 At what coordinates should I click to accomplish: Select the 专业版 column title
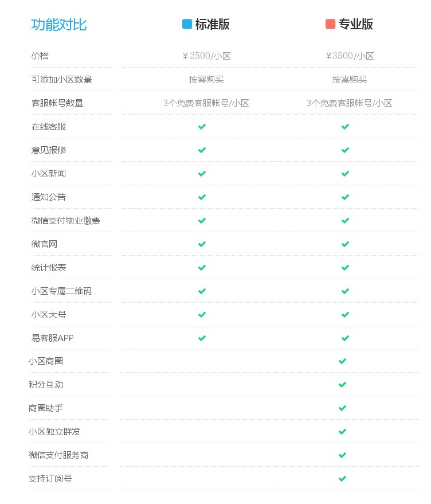point(356,25)
